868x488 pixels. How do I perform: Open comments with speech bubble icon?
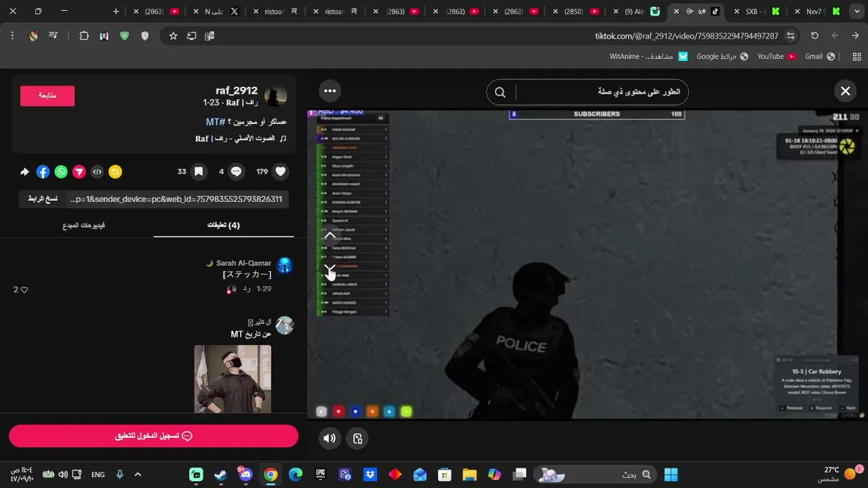coord(236,171)
